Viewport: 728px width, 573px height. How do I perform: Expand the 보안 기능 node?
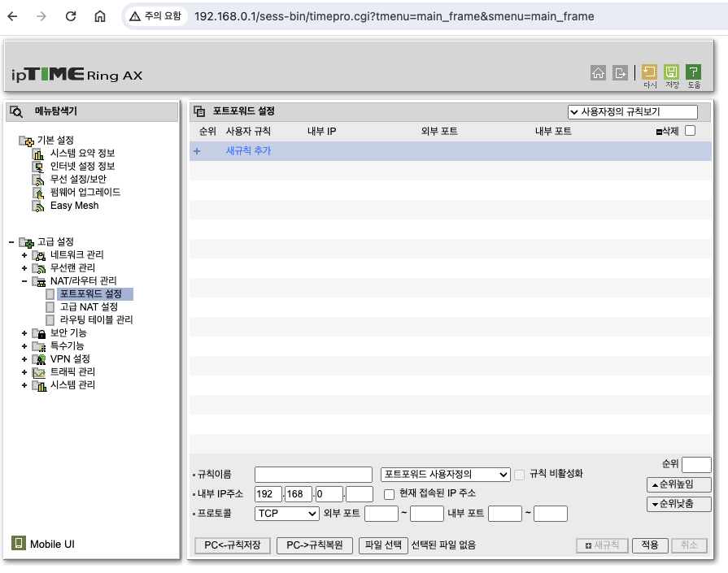pyautogui.click(x=24, y=333)
